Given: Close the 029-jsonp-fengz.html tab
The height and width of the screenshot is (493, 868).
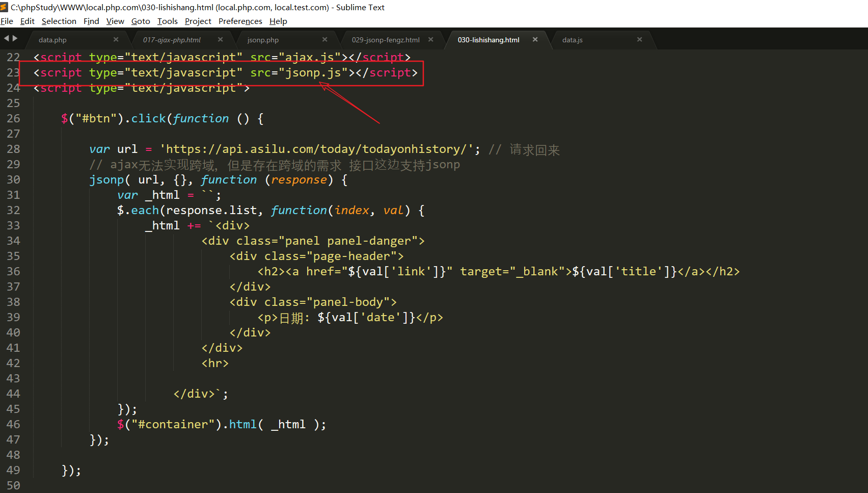Looking at the screenshot, I should tap(430, 40).
